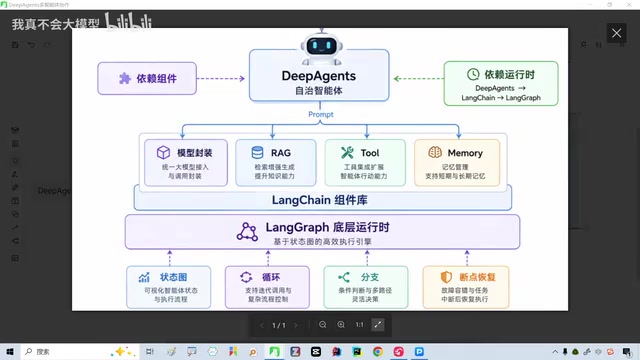Click the undo arrow in dimmed editor toolbar

coord(31,44)
